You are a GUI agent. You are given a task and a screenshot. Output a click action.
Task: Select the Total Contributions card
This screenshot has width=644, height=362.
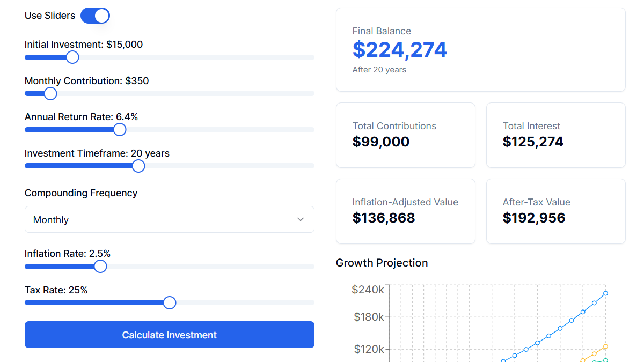pyautogui.click(x=405, y=135)
